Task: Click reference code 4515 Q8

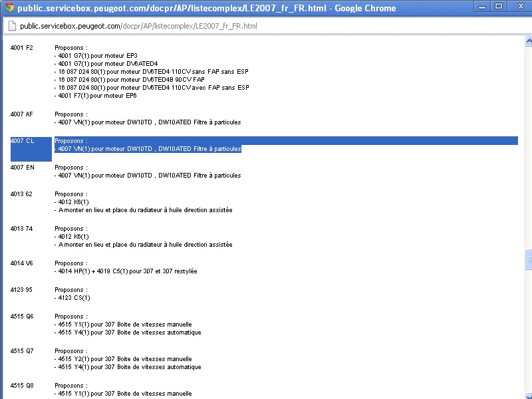Action: click(x=22, y=386)
